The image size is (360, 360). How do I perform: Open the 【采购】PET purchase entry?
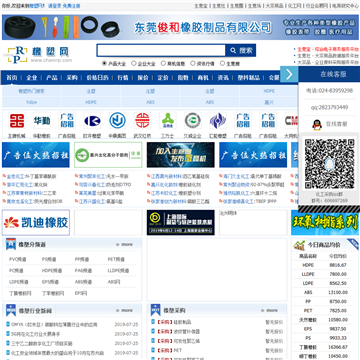tap(169, 351)
